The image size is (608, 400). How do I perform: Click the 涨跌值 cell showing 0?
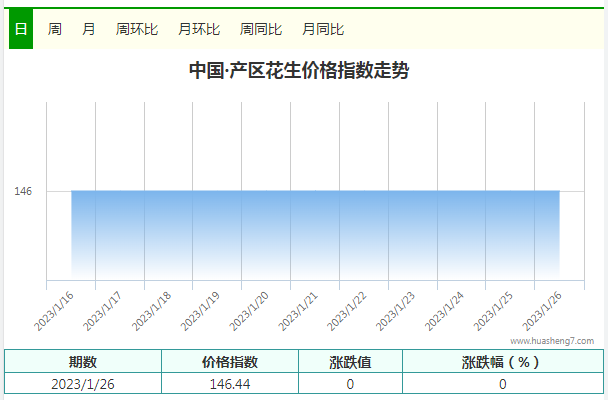click(x=351, y=384)
